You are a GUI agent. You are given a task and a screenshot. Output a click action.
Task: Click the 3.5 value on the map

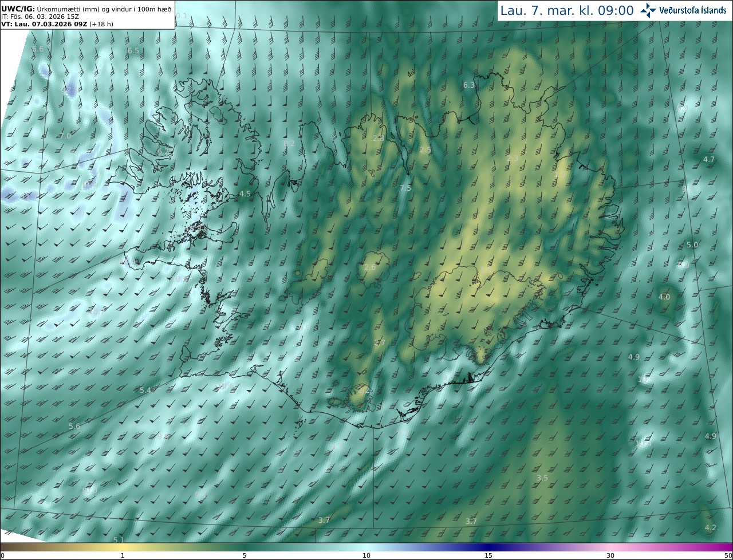click(x=542, y=478)
